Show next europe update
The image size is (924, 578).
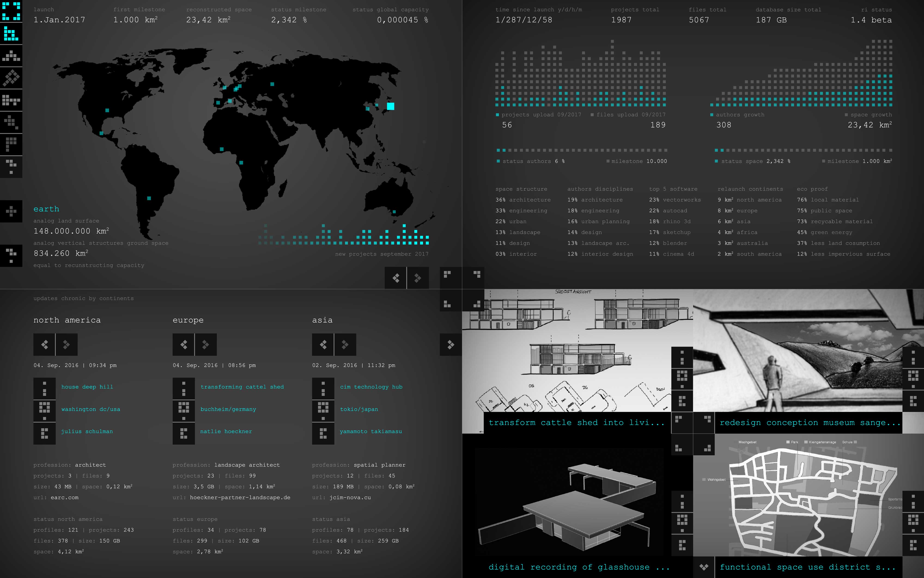pyautogui.click(x=206, y=344)
